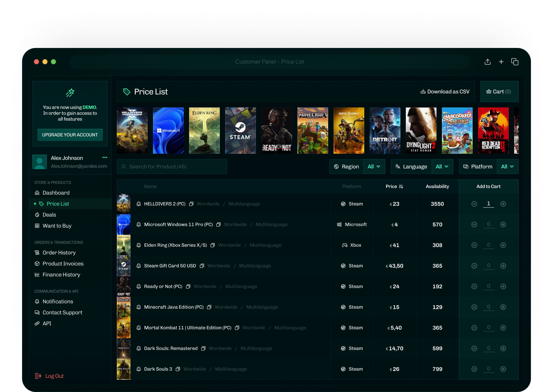
Task: Open the Platform All dropdown
Action: coord(507,167)
